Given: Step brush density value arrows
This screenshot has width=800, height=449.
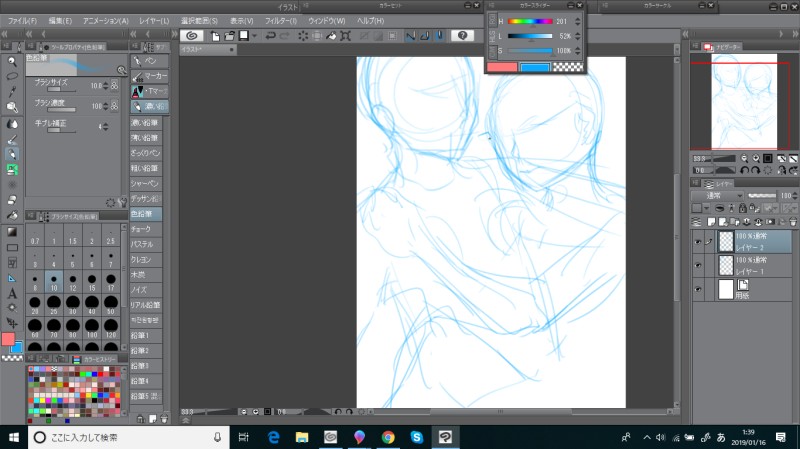Looking at the screenshot, I should tap(106, 106).
